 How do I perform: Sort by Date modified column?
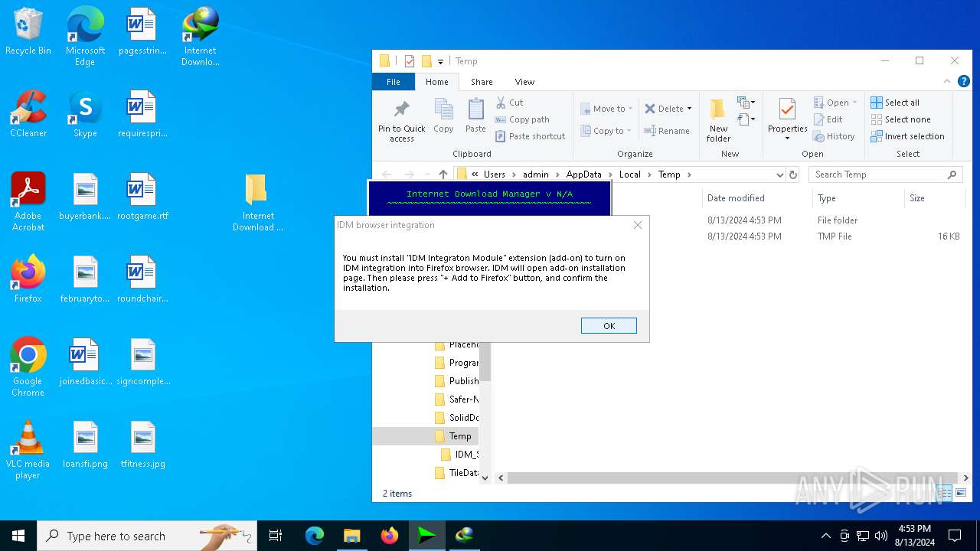pos(756,198)
